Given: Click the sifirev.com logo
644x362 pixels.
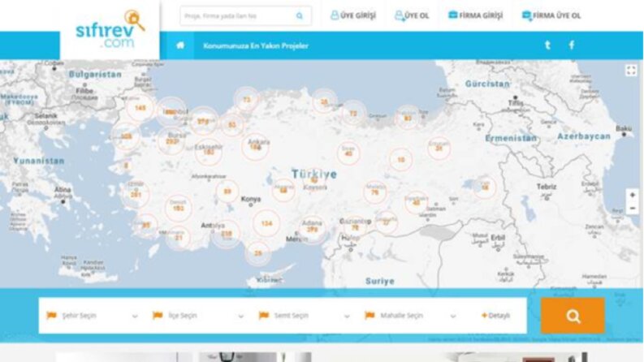Looking at the screenshot, I should [110, 29].
